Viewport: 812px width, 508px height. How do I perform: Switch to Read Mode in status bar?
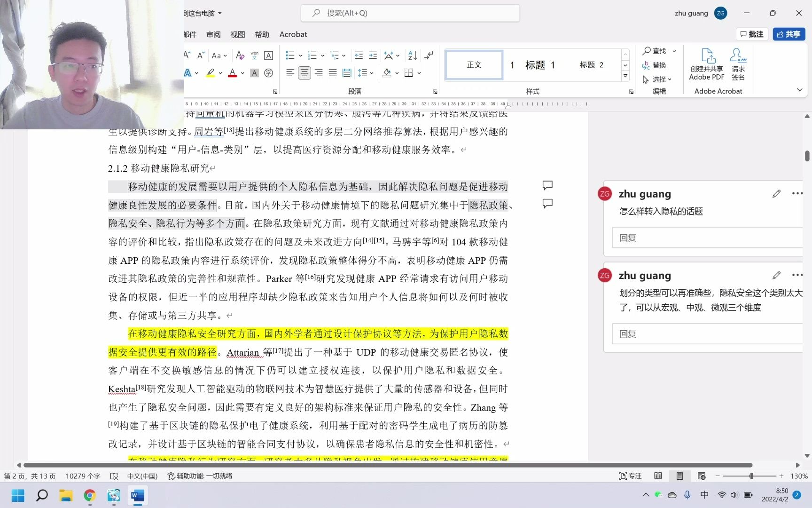pos(658,476)
